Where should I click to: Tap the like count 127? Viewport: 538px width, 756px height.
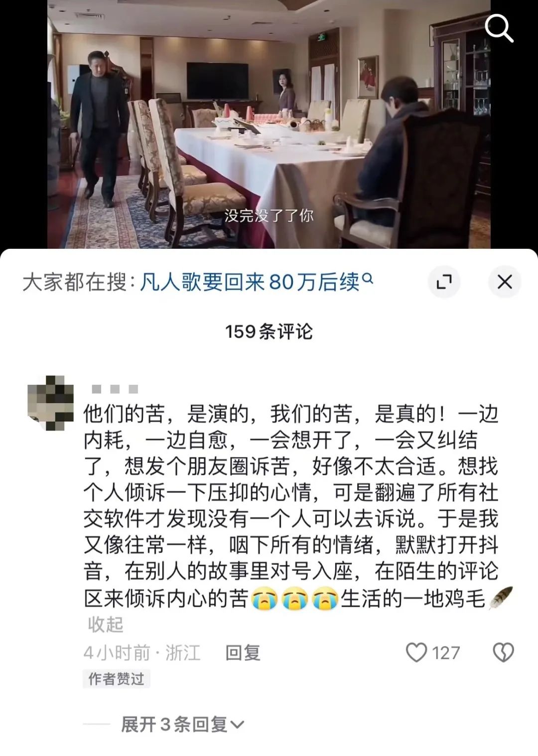[x=446, y=652]
